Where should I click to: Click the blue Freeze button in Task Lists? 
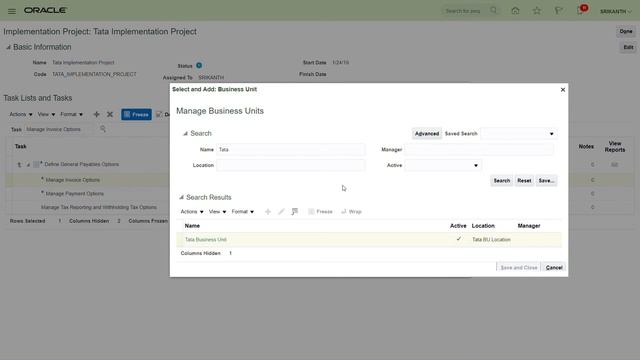tap(136, 114)
